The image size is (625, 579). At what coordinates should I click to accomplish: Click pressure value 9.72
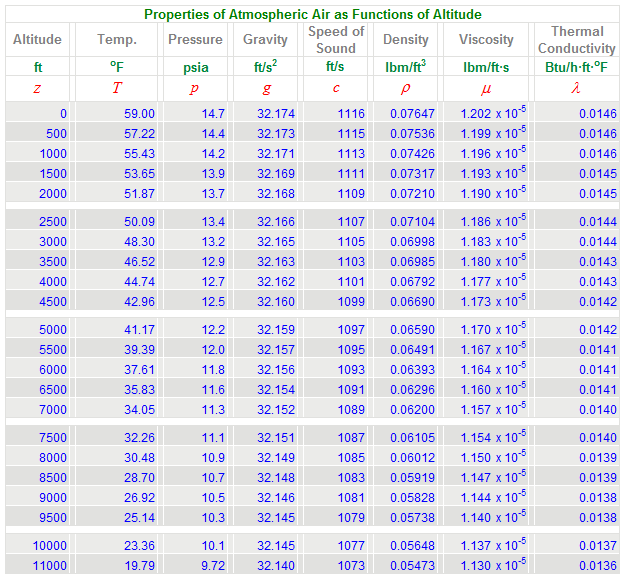pyautogui.click(x=213, y=565)
